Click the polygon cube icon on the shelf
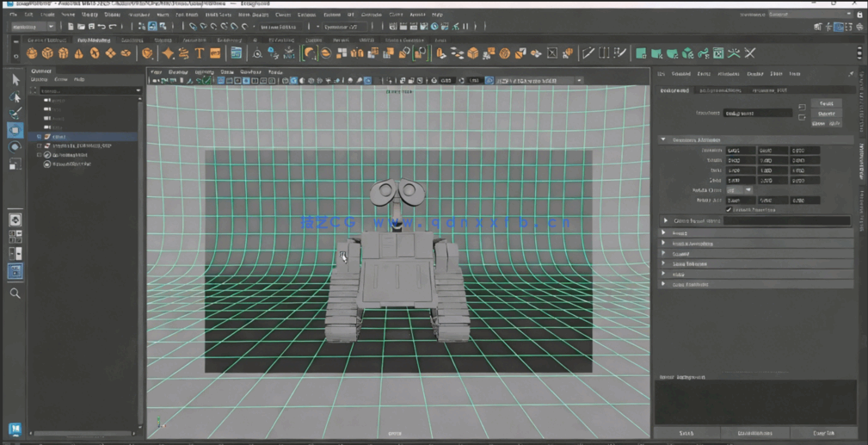Viewport: 868px width, 445px height. point(47,53)
